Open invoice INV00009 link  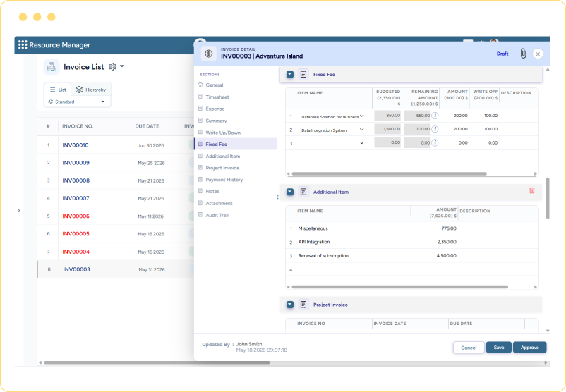[76, 163]
